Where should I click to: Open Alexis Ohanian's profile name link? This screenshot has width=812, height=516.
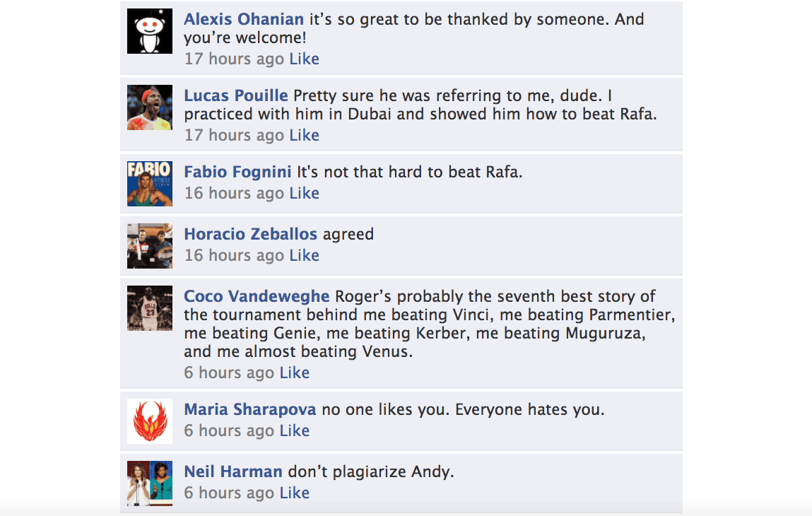244,20
